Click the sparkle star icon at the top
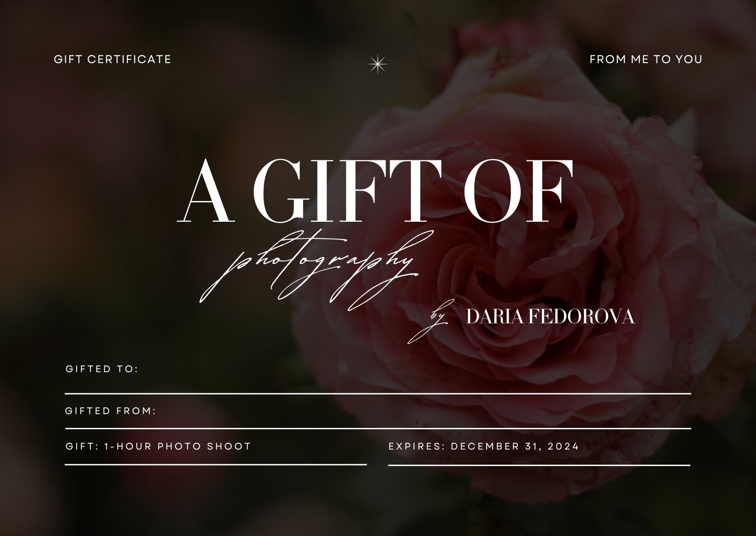This screenshot has width=756, height=536. point(378,64)
